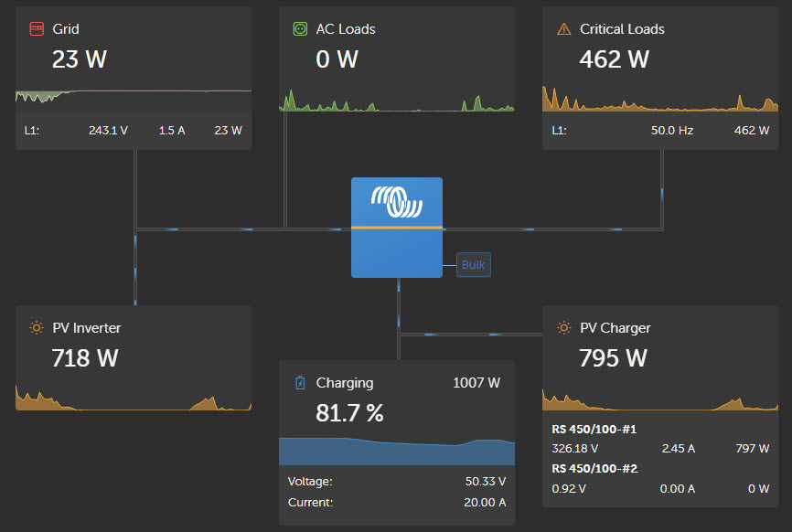Viewport: 792px width, 532px height.
Task: Click the red Grid meter icon
Action: tap(37, 28)
